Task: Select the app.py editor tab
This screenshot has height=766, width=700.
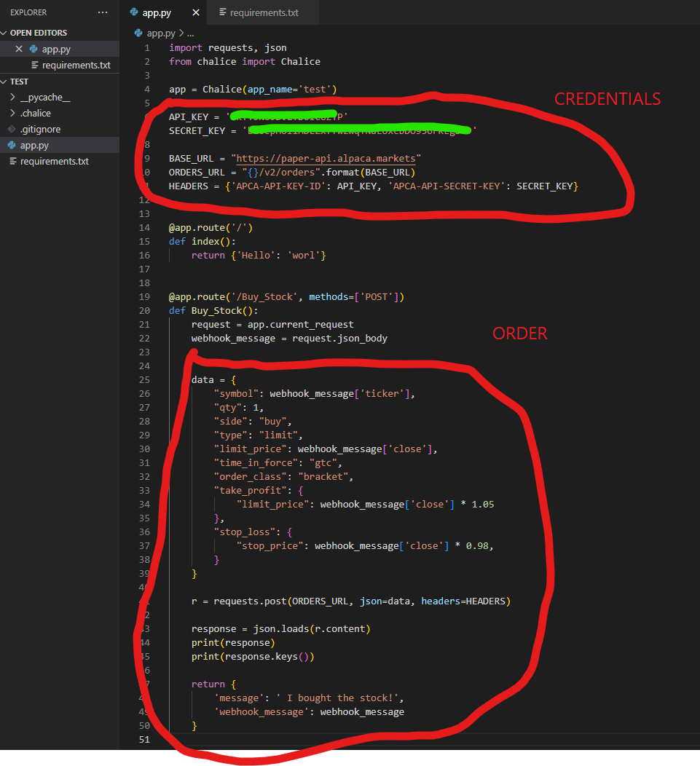Action: pos(158,13)
